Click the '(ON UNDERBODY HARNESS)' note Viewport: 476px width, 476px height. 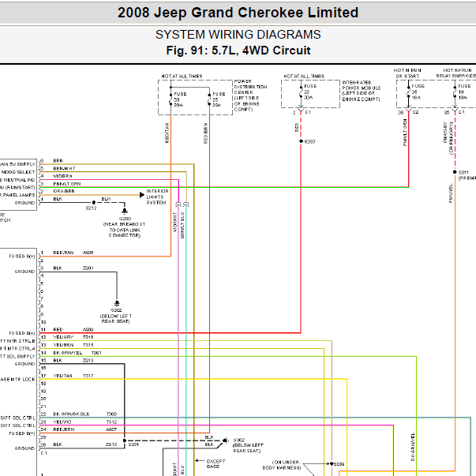tap(282, 465)
